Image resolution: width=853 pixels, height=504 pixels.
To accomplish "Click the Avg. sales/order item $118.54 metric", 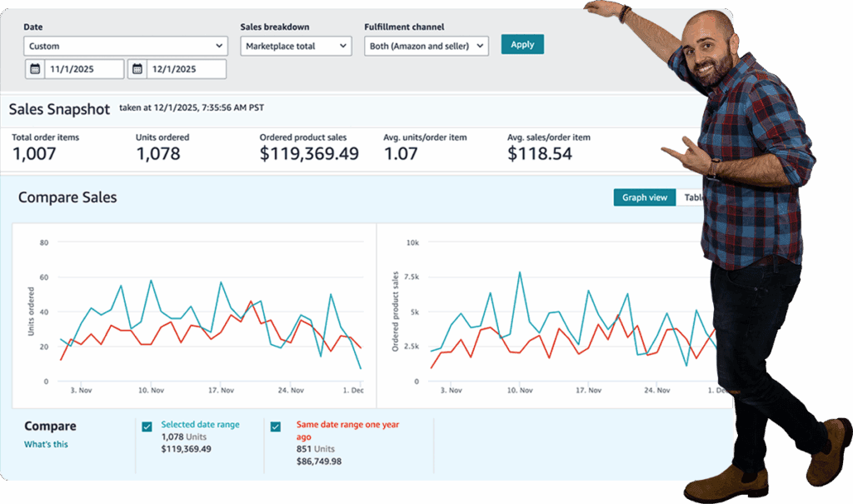I will point(540,153).
